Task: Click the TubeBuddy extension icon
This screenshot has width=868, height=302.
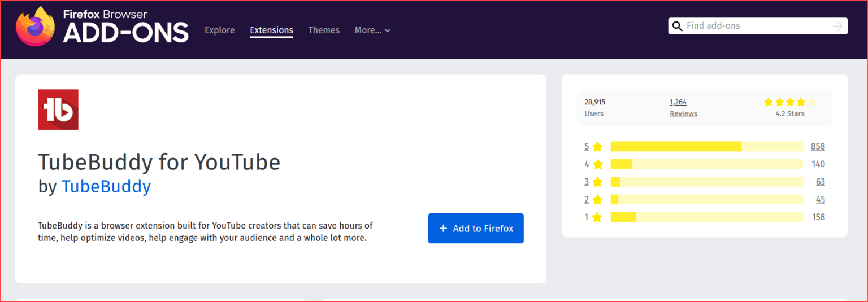Action: pyautogui.click(x=58, y=110)
